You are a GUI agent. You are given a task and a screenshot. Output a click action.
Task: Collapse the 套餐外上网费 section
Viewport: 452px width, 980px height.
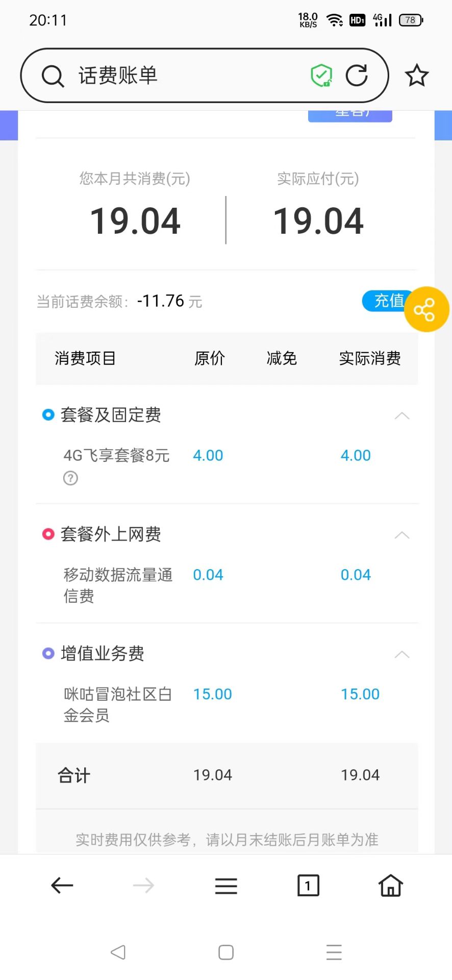[402, 535]
